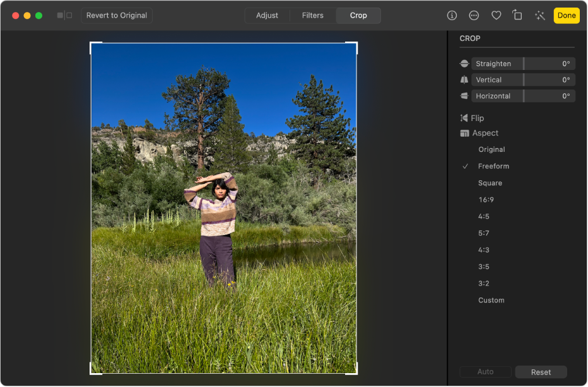Click the Flip icon
This screenshot has height=387, width=588.
pyautogui.click(x=465, y=118)
